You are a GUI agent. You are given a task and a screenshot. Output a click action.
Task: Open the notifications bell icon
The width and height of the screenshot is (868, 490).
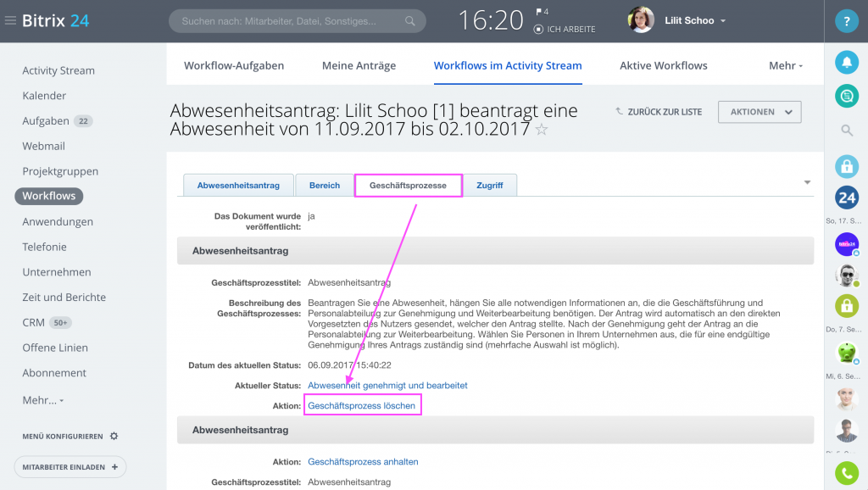tap(847, 63)
